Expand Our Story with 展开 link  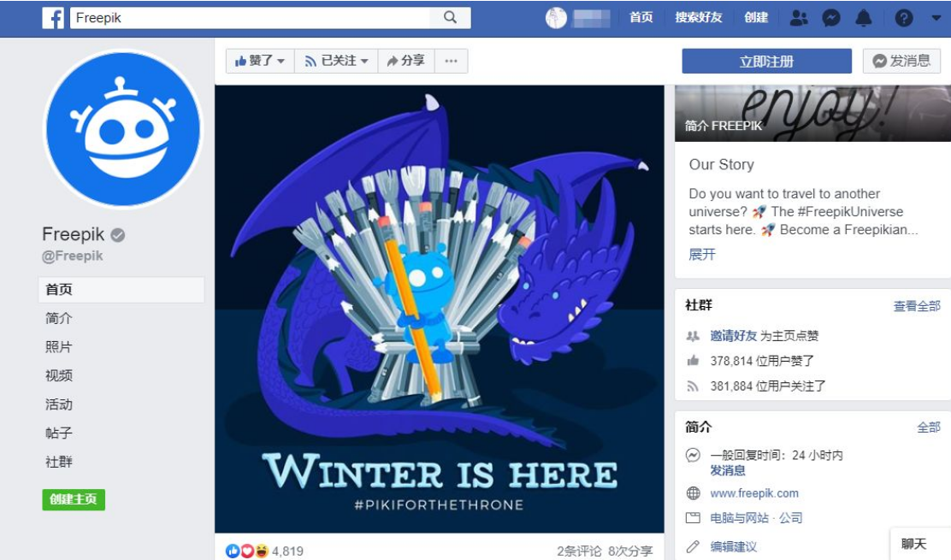coord(702,255)
